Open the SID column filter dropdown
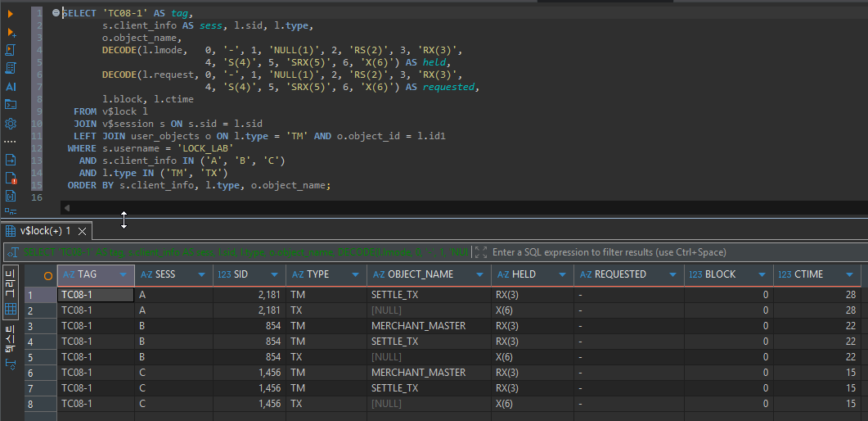The width and height of the screenshot is (868, 421). [275, 274]
